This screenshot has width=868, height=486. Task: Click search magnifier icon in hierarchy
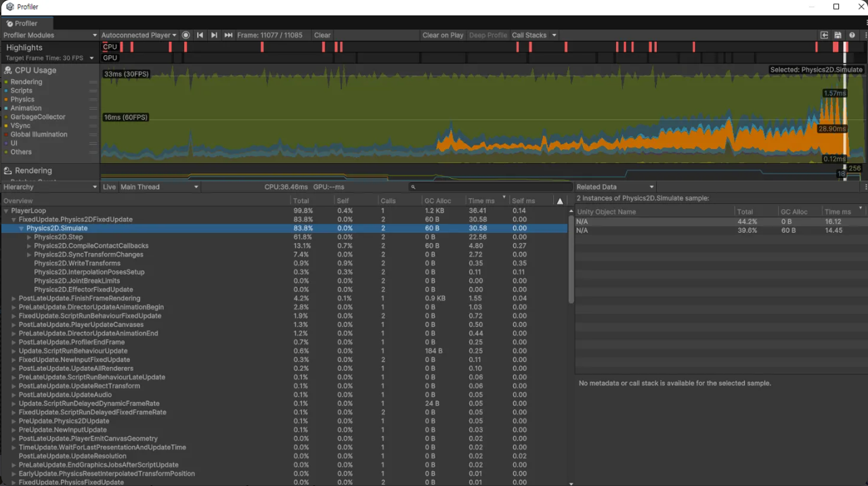tap(413, 187)
